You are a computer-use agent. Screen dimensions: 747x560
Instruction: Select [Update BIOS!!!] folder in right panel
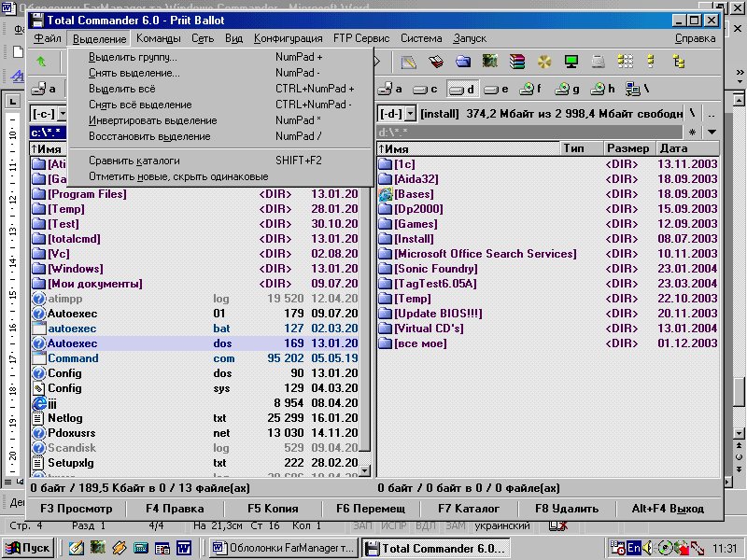click(x=548, y=314)
